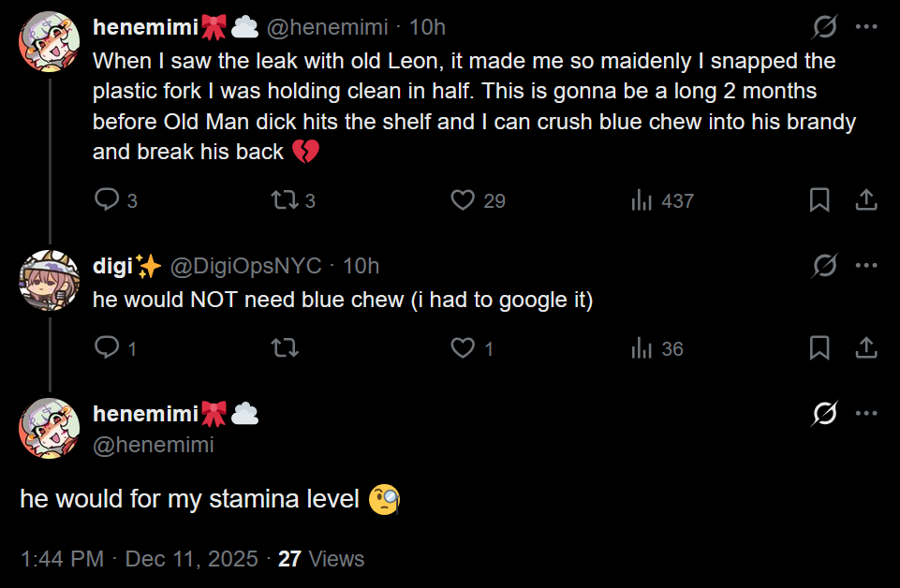
Task: Click Grok icon on the bottom reply
Action: coord(825,413)
